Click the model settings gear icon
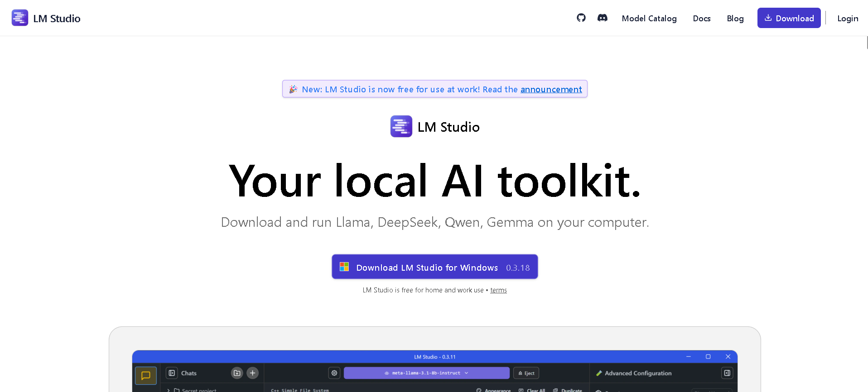Image resolution: width=868 pixels, height=392 pixels. pos(334,373)
